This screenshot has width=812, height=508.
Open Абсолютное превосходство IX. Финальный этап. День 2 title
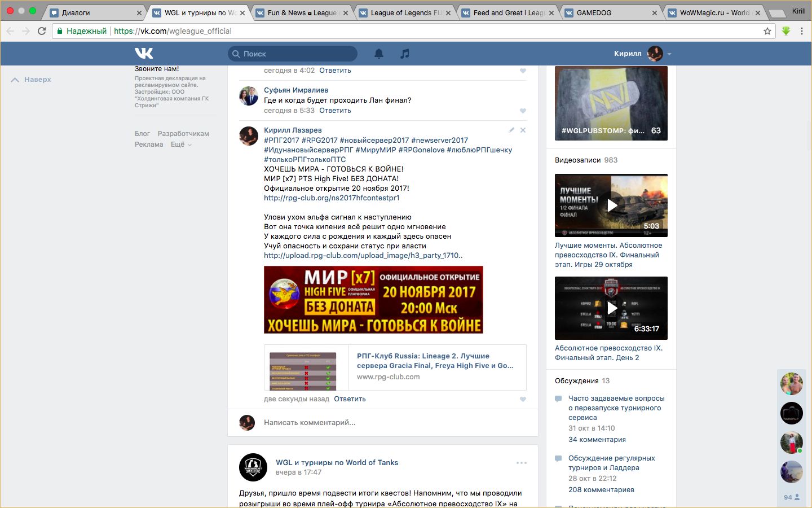pos(608,353)
